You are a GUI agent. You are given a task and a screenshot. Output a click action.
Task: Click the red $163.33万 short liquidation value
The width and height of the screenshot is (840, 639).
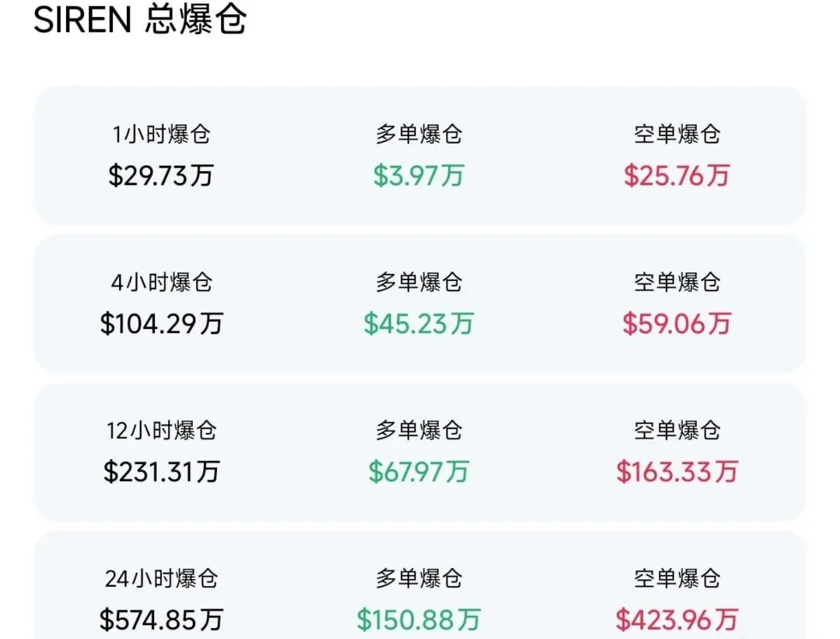(677, 472)
